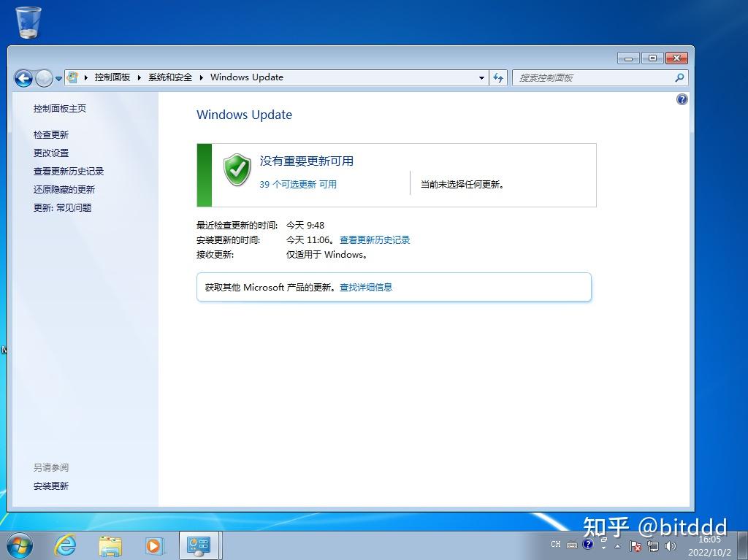Refresh the Windows Update page
748x560 pixels.
click(498, 77)
